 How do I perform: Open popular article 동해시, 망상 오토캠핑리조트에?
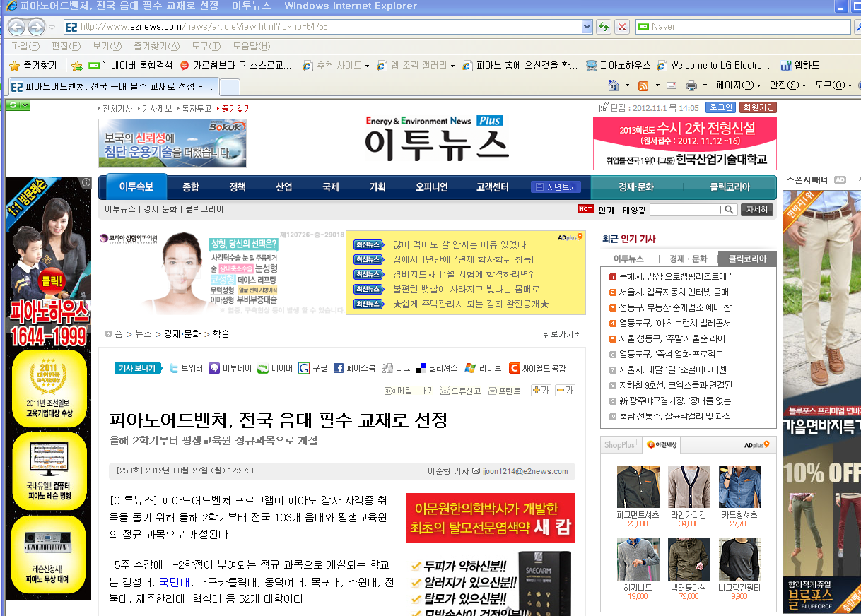click(675, 276)
